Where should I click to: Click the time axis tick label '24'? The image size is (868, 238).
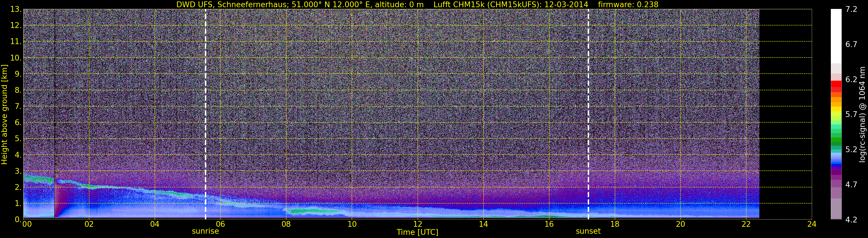[812, 224]
